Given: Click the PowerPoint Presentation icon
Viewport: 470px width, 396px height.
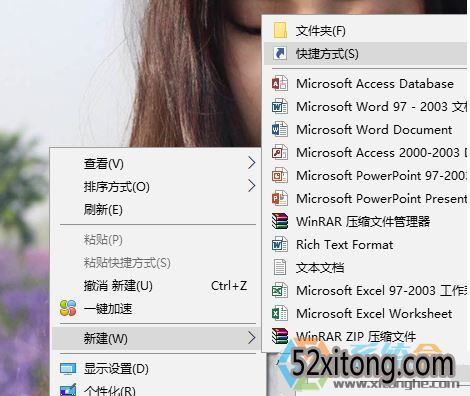Looking at the screenshot, I should 280,199.
